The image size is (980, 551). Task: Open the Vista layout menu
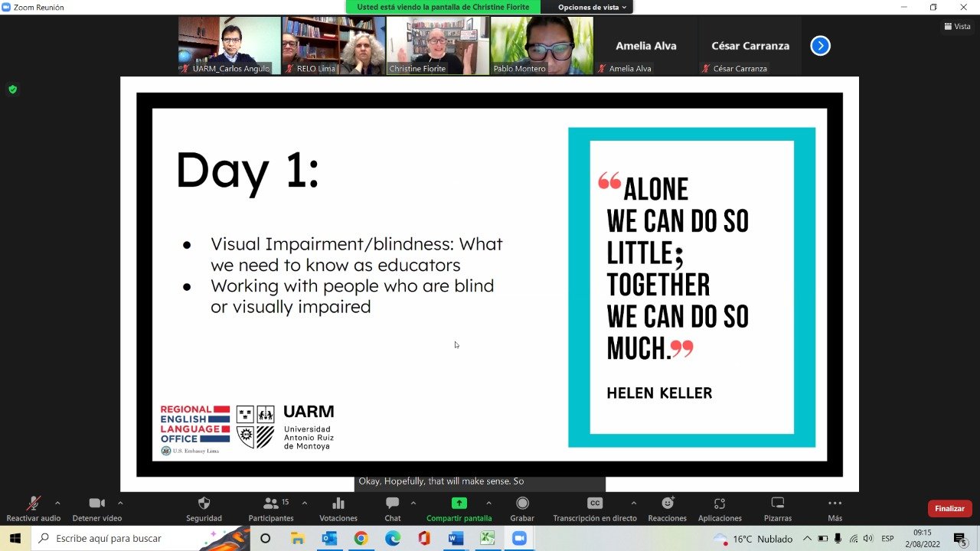[957, 26]
